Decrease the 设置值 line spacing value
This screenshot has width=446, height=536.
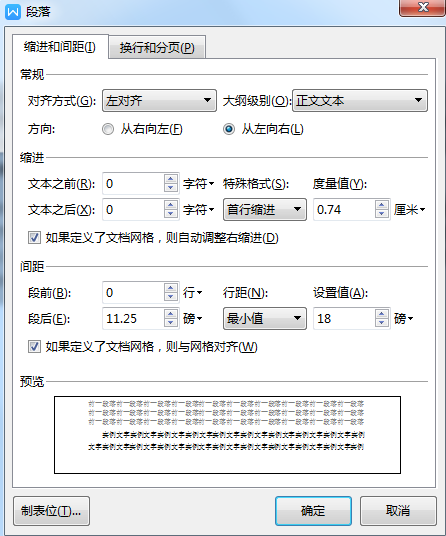(x=381, y=323)
